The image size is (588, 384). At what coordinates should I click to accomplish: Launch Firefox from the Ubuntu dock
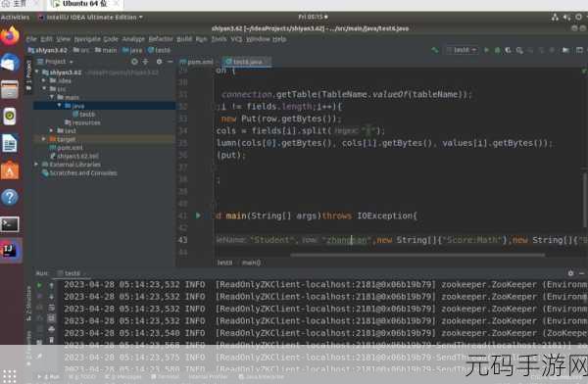click(10, 36)
